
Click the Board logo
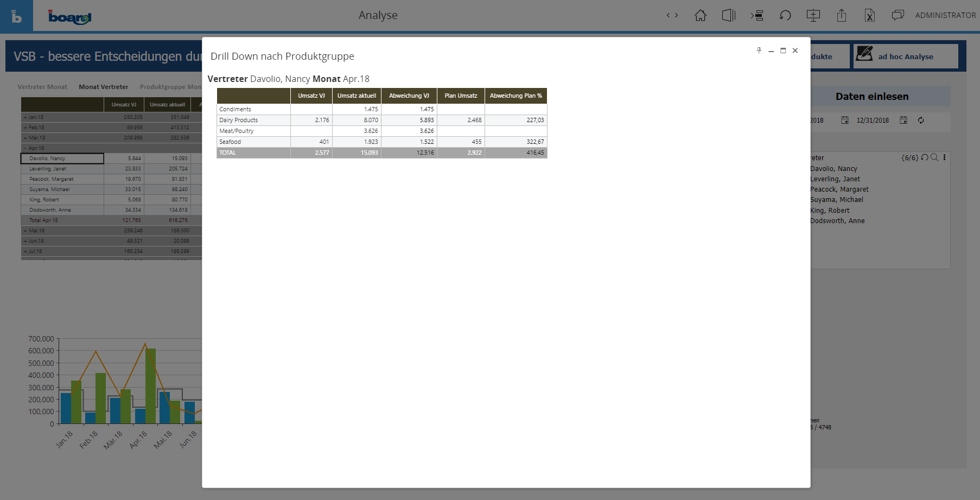click(x=69, y=17)
